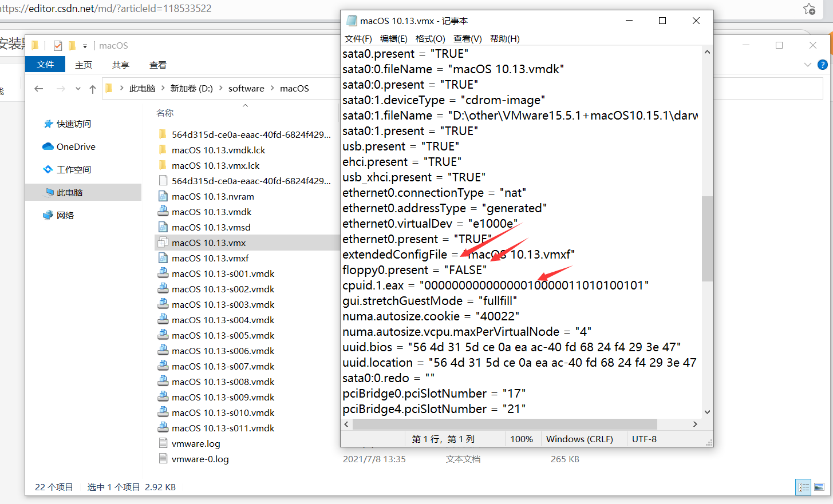Expand the Explorer ribbon chevron

(x=808, y=65)
